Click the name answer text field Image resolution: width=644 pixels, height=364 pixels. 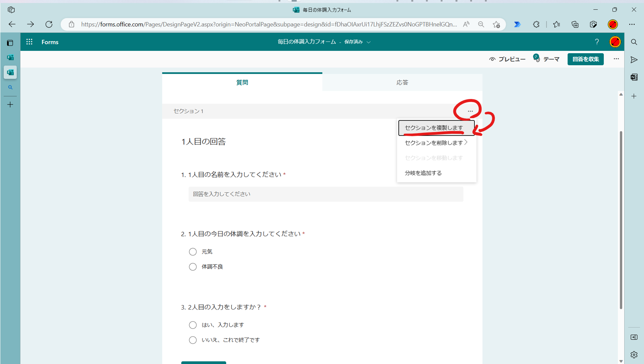pyautogui.click(x=326, y=194)
